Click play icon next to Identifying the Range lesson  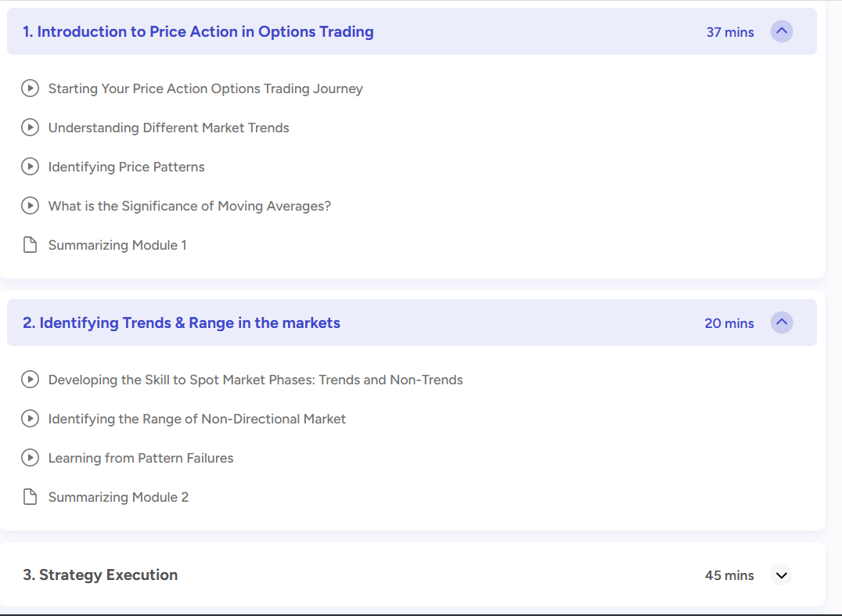pos(30,419)
